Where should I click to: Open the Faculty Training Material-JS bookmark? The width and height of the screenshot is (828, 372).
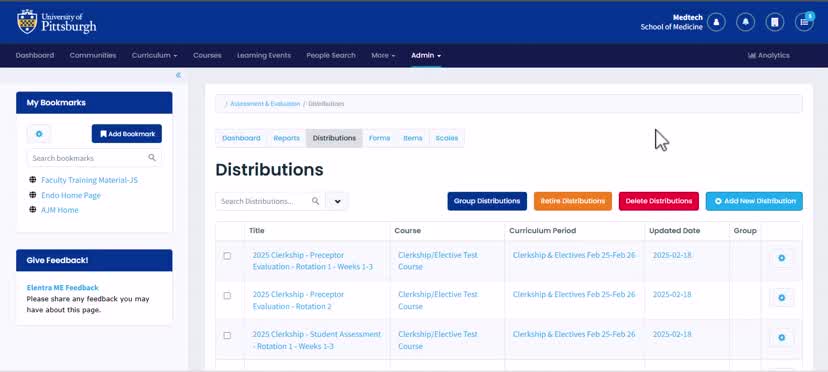point(89,180)
